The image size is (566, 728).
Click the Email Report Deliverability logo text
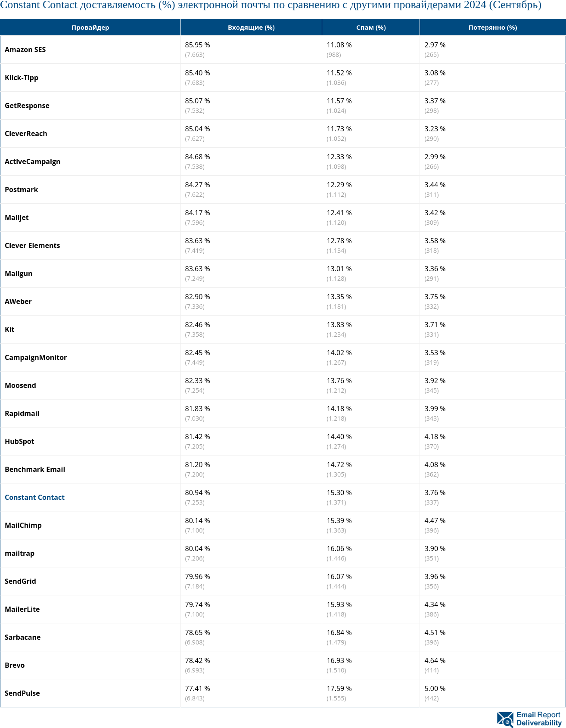pos(539,719)
